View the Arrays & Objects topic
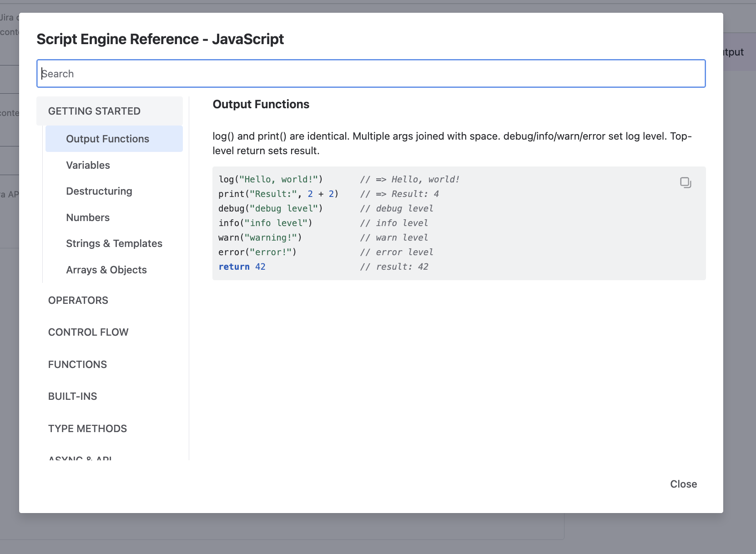This screenshot has width=756, height=554. (x=106, y=270)
